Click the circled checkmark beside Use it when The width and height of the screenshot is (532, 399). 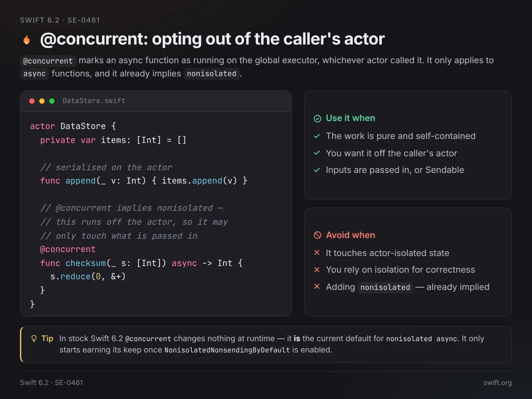tap(318, 119)
